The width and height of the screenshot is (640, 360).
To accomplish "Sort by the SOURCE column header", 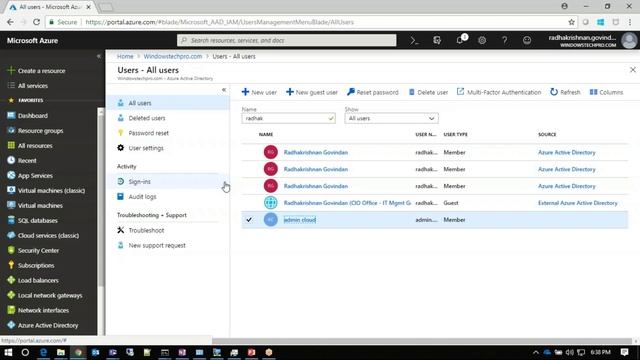I will [x=547, y=134].
